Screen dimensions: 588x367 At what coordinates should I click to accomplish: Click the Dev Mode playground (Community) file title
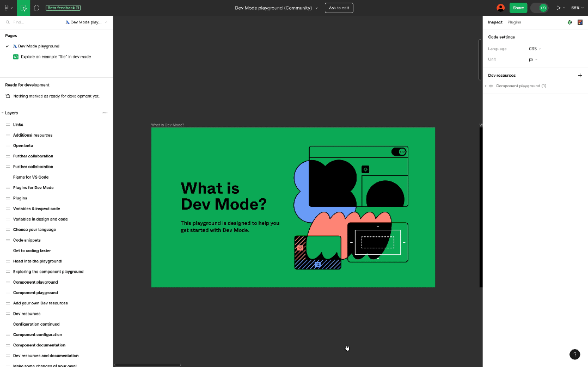pyautogui.click(x=273, y=8)
